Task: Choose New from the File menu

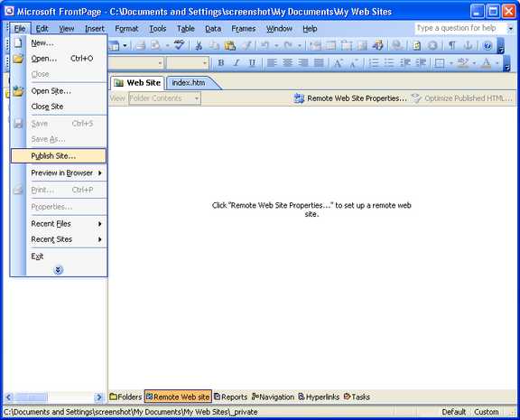Action: (59, 42)
